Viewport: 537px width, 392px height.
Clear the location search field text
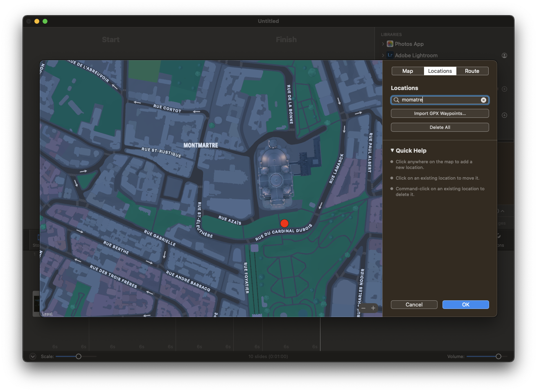(483, 100)
